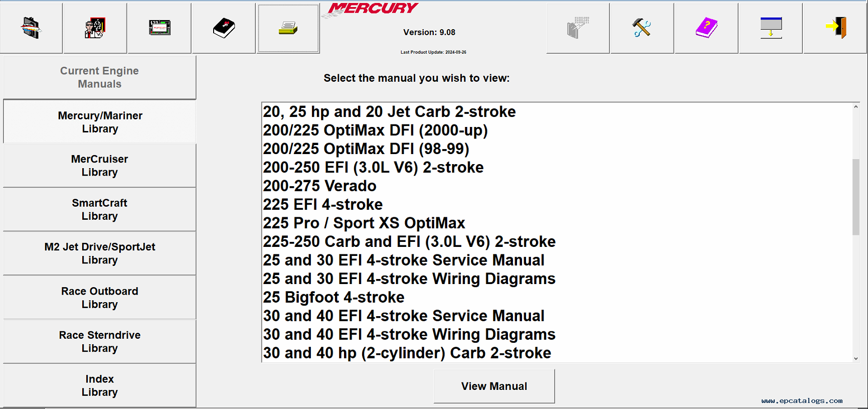
Task: Open the technician instructor icon
Action: (95, 28)
